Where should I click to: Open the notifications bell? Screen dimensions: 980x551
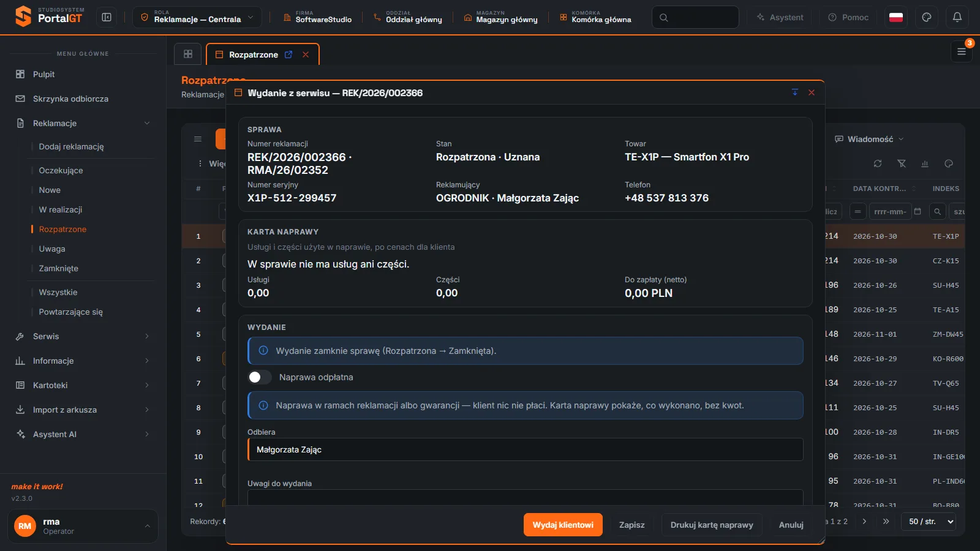(x=957, y=17)
